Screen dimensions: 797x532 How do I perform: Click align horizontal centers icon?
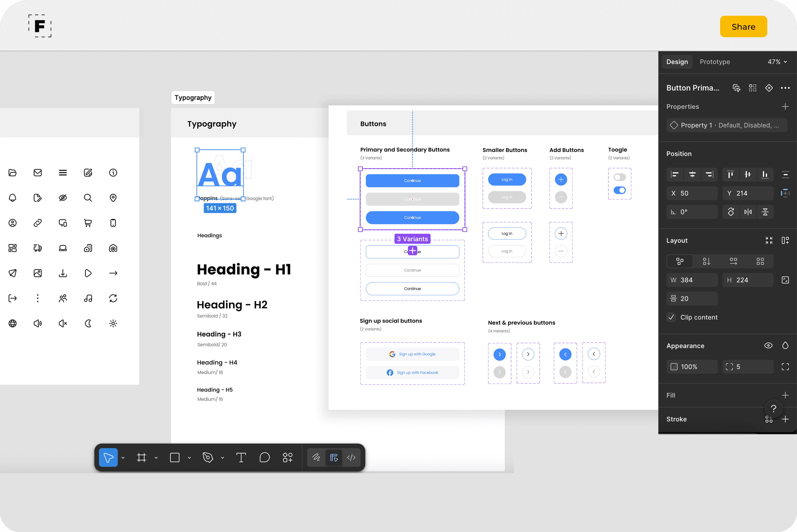point(692,174)
